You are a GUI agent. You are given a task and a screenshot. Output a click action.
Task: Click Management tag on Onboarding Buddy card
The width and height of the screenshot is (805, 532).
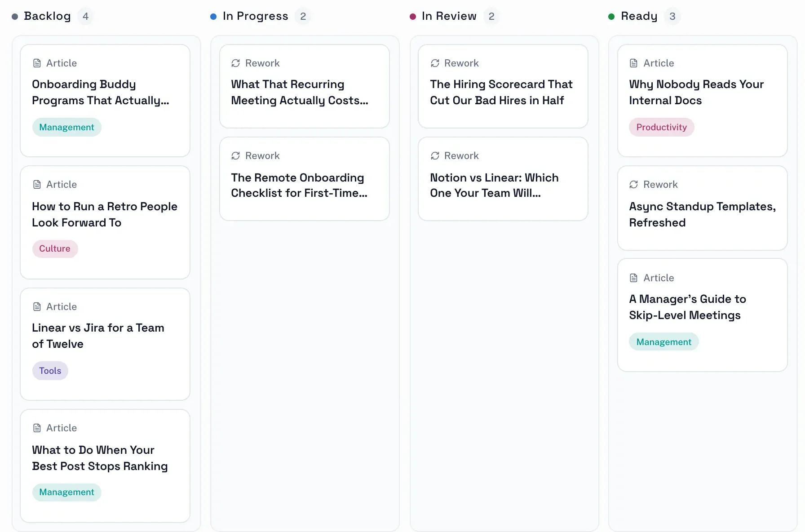67,128
